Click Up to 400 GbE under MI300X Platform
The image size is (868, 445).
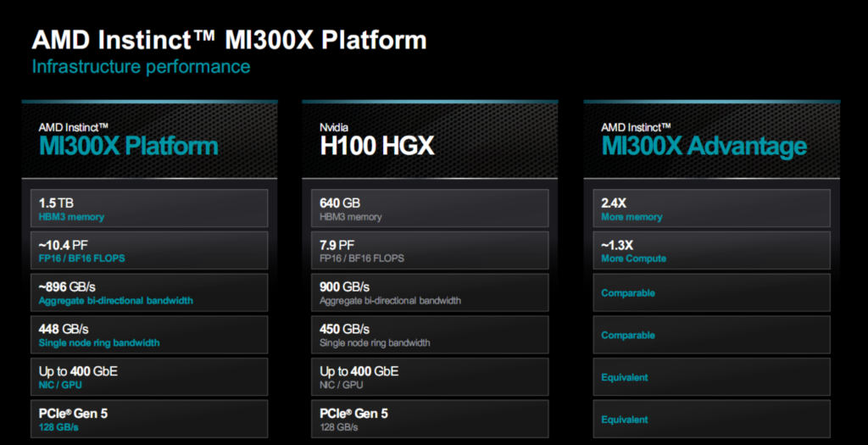pyautogui.click(x=149, y=376)
